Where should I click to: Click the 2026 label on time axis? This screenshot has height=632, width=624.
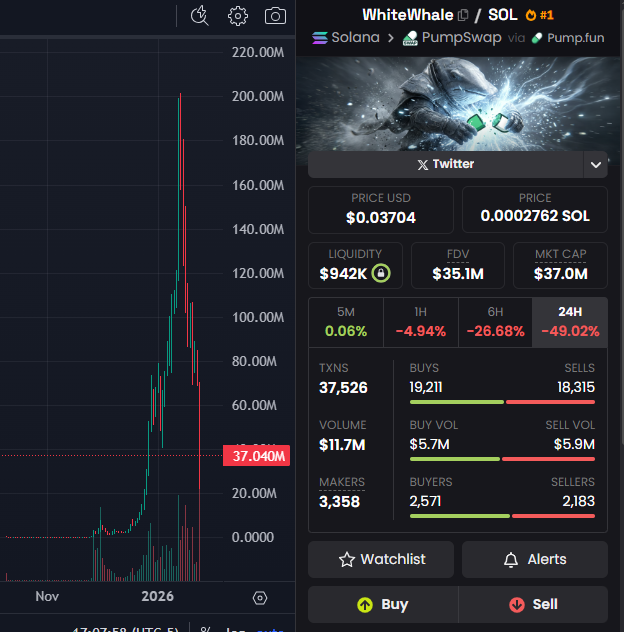158,597
